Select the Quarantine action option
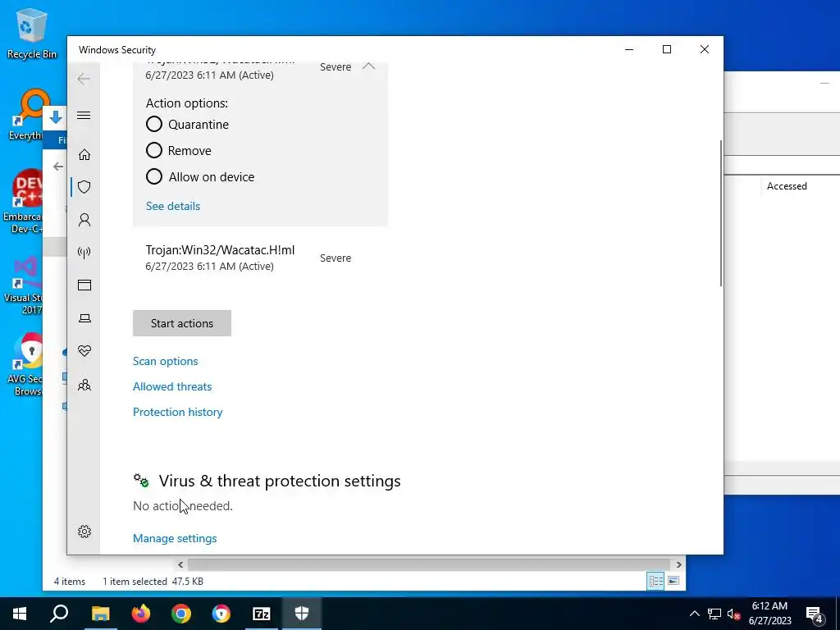The image size is (840, 630). click(x=153, y=125)
